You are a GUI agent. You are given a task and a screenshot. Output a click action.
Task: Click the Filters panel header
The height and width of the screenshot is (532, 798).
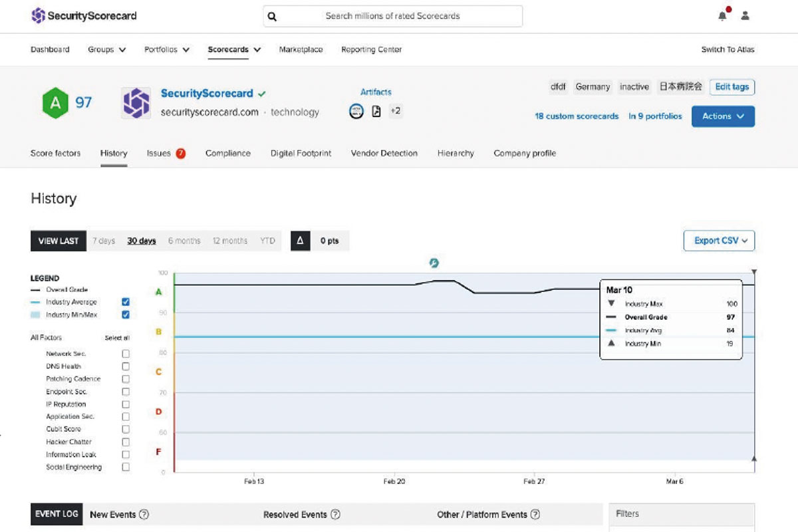pos(682,513)
